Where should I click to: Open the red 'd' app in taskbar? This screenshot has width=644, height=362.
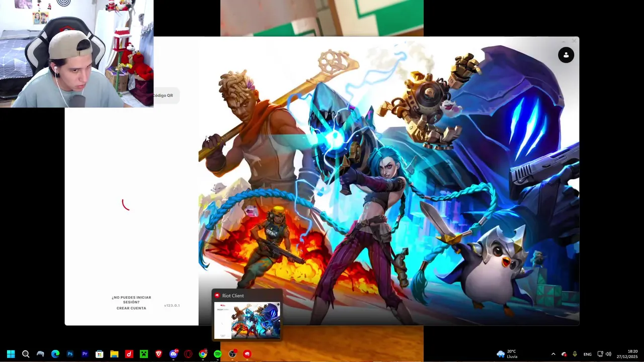129,354
